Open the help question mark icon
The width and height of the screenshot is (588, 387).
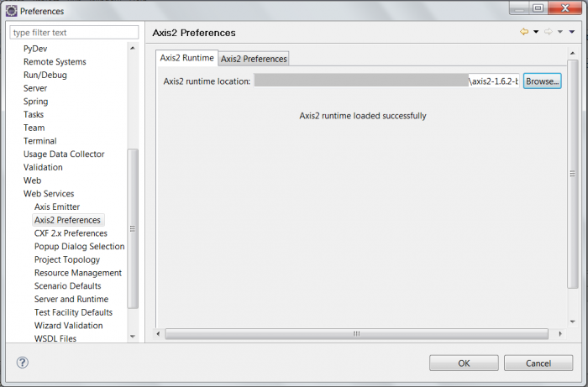pyautogui.click(x=23, y=363)
